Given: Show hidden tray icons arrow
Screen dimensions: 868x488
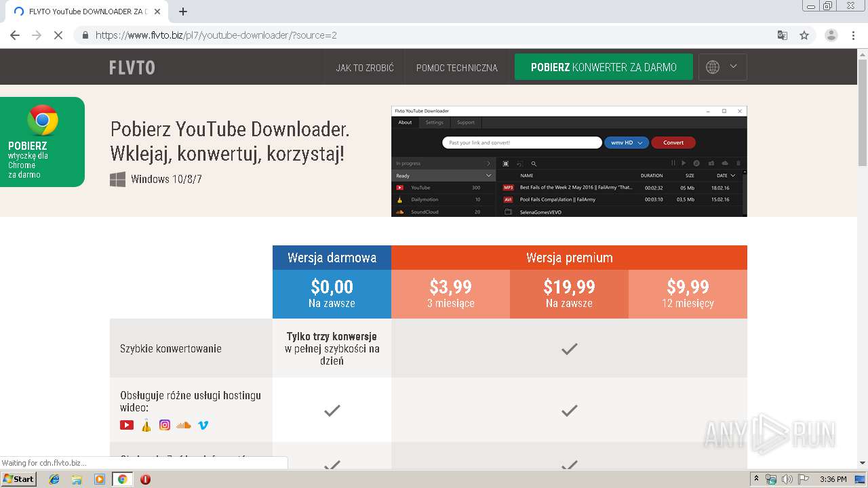Looking at the screenshot, I should 757,479.
